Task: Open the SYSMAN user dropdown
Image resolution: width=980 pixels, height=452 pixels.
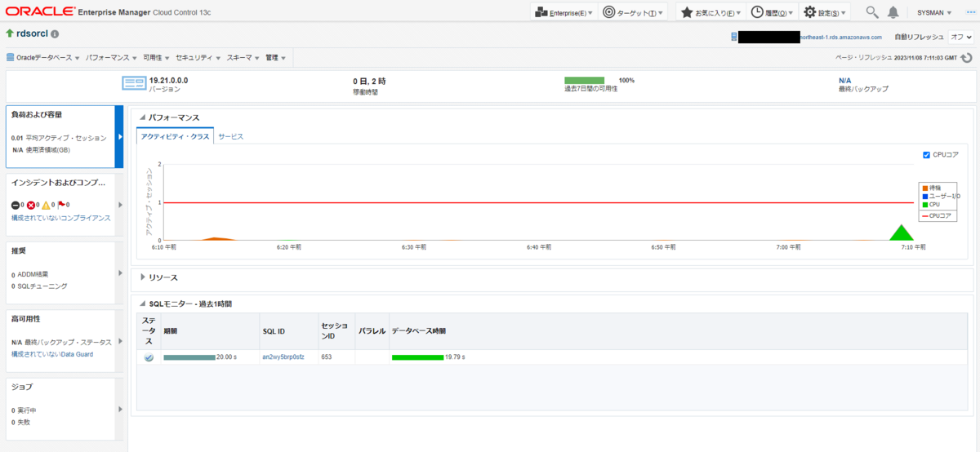Action: (x=934, y=13)
